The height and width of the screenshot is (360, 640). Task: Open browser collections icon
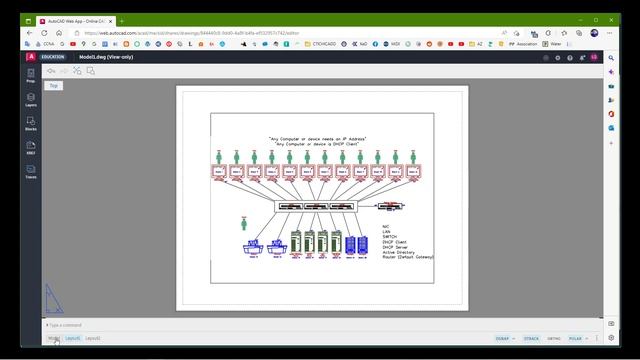coord(579,33)
